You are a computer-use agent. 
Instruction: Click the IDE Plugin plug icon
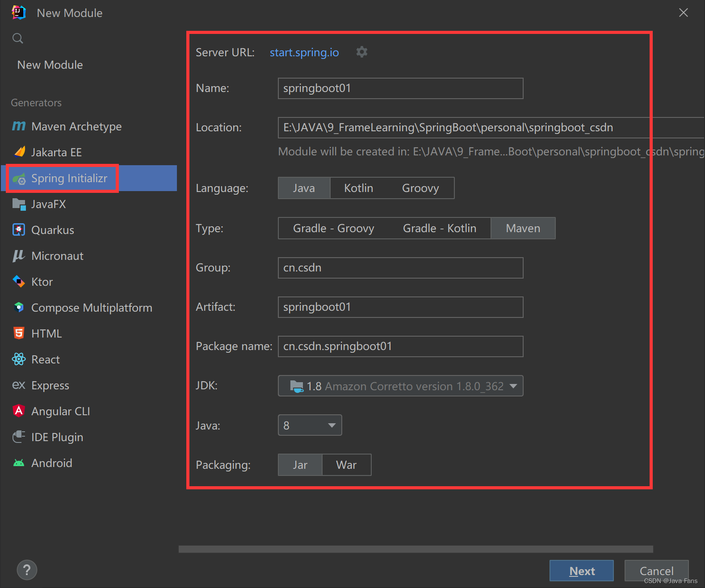[19, 437]
